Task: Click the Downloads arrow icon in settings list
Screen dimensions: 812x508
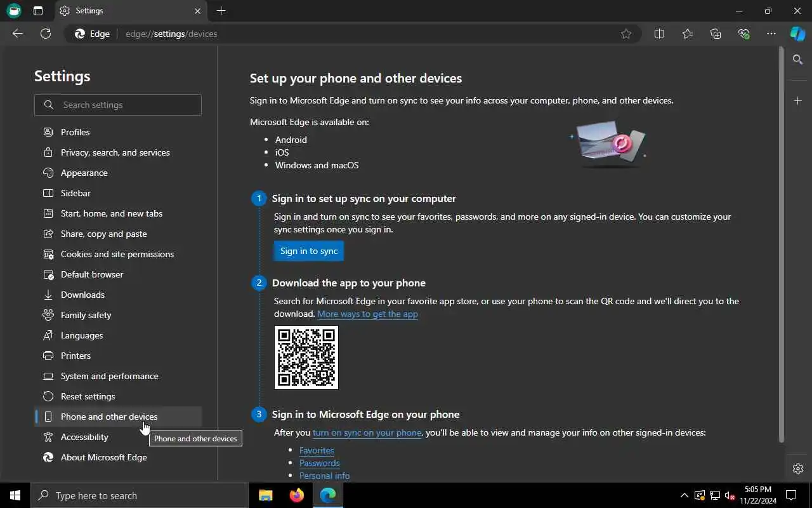Action: coord(48,295)
